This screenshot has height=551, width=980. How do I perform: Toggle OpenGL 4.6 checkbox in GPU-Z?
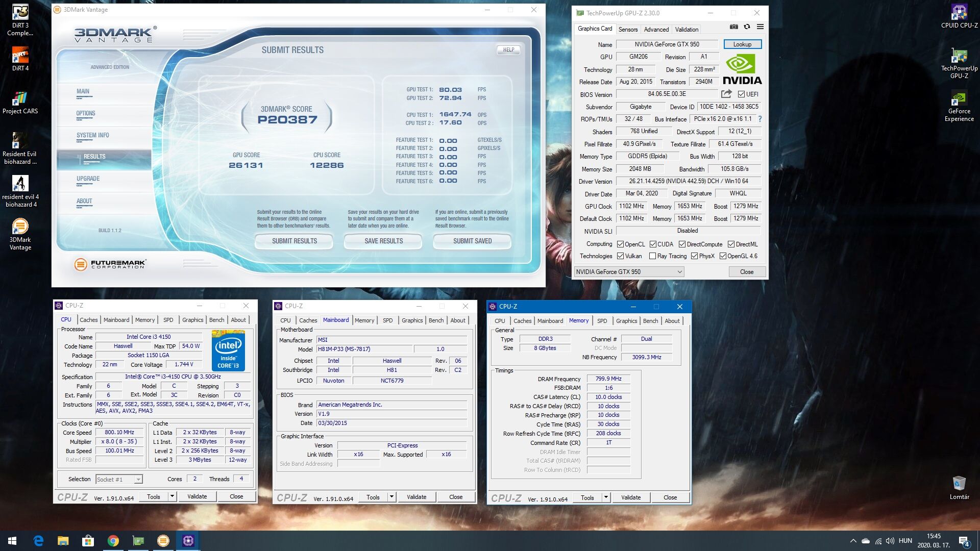(723, 256)
